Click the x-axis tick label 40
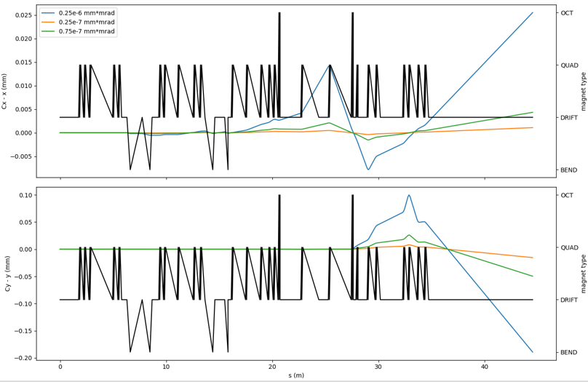Viewport: 588px width, 382px height. (x=484, y=367)
